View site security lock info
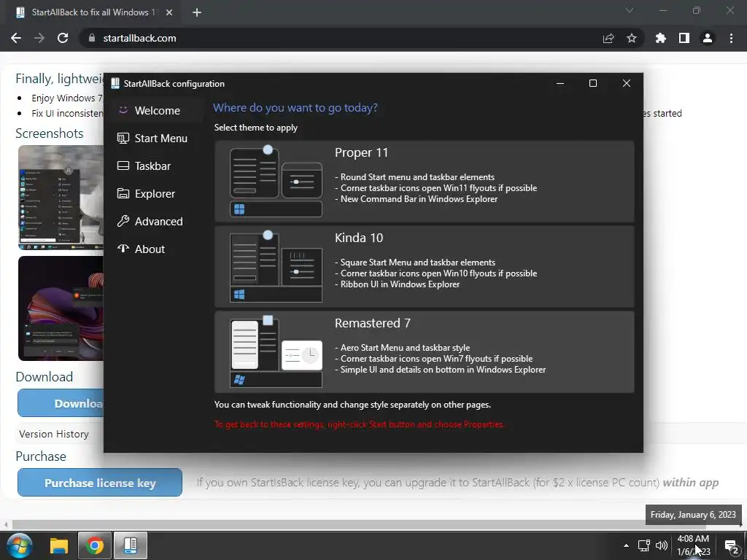The height and width of the screenshot is (560, 747). [x=92, y=38]
